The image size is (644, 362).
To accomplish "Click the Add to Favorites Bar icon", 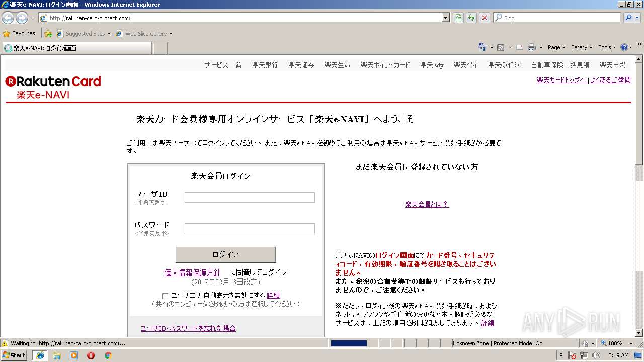I will click(48, 34).
